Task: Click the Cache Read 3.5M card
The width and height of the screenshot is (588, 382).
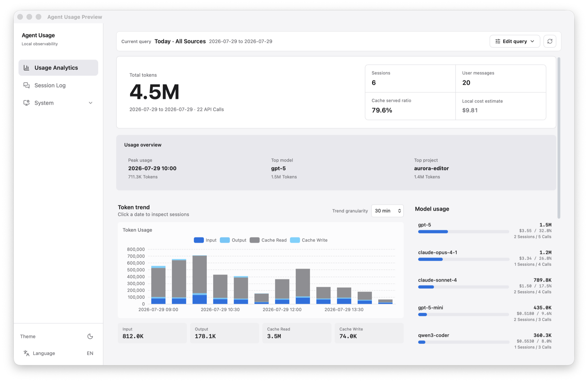Action: tap(297, 333)
